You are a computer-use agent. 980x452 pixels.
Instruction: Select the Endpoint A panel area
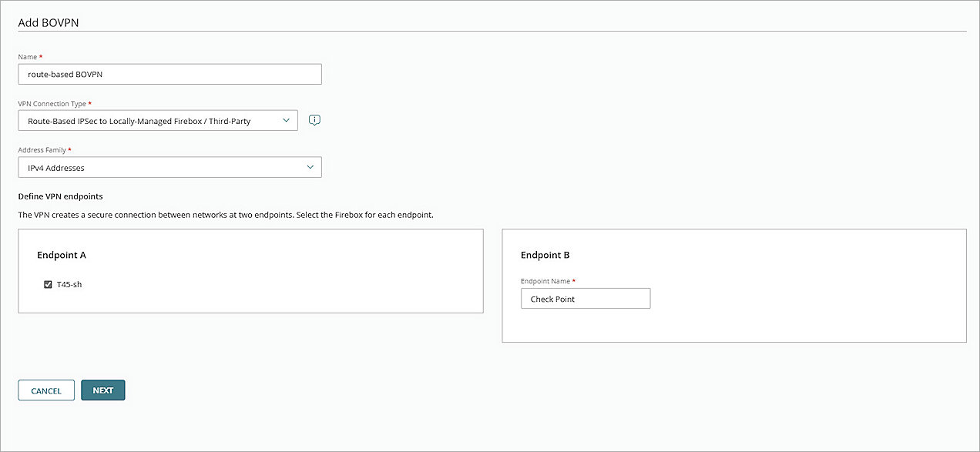pos(250,271)
